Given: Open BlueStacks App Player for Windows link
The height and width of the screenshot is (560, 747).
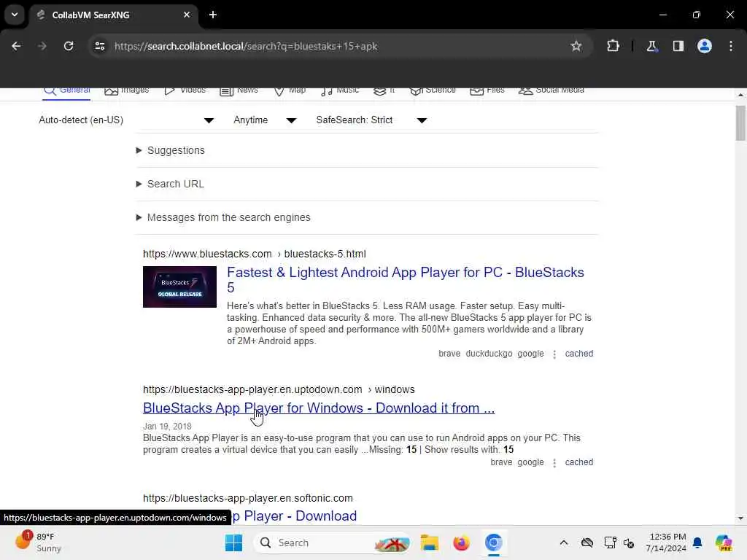Looking at the screenshot, I should [319, 408].
